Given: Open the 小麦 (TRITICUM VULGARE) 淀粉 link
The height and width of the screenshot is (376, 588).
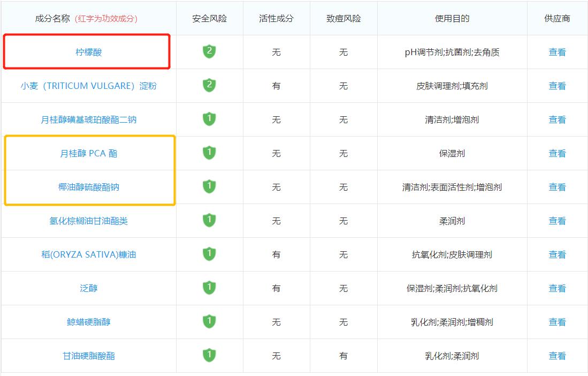Looking at the screenshot, I should click(x=88, y=86).
